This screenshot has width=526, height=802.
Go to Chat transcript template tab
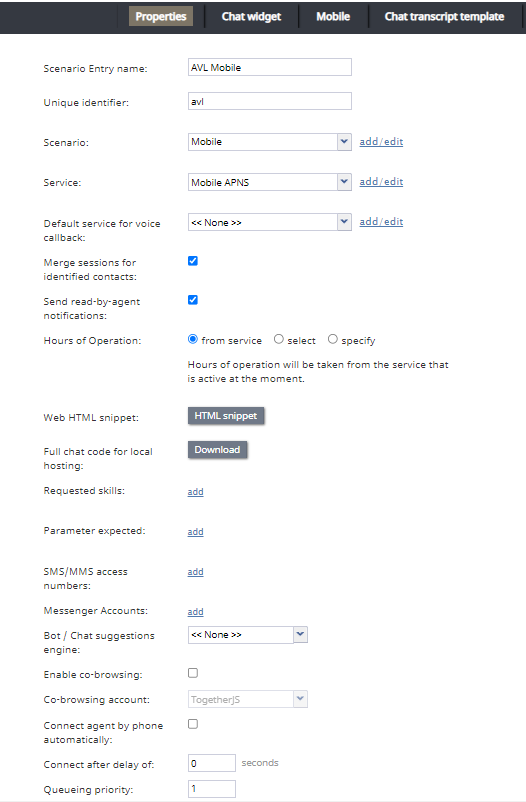444,16
